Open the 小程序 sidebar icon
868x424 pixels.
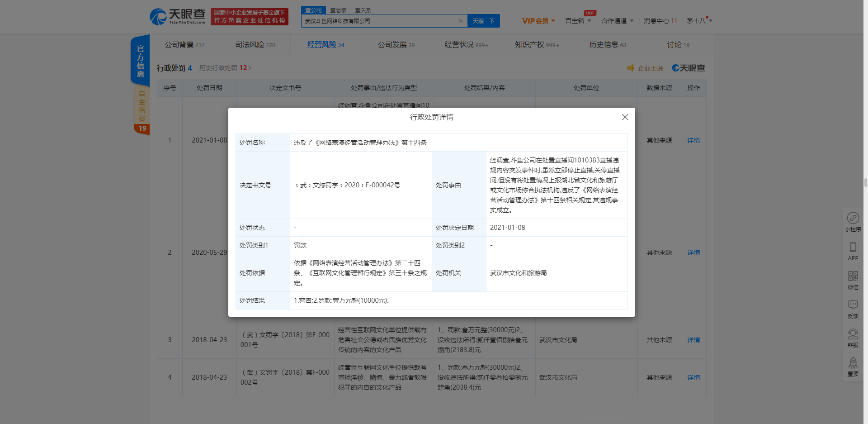tap(853, 222)
